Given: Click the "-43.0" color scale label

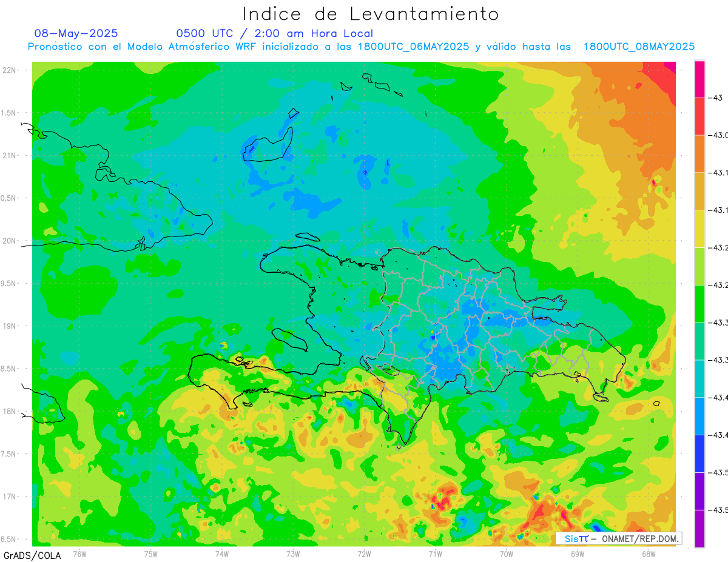Looking at the screenshot, I should 719,135.
